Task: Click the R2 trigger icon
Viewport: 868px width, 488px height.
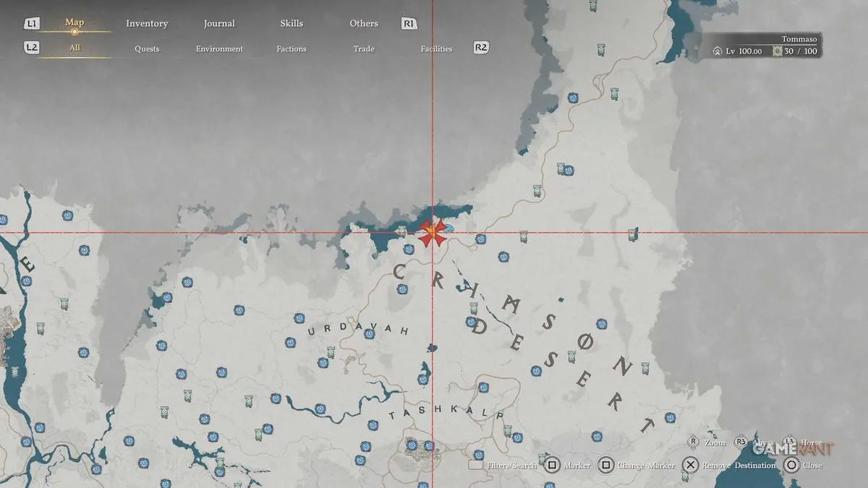Action: (481, 48)
